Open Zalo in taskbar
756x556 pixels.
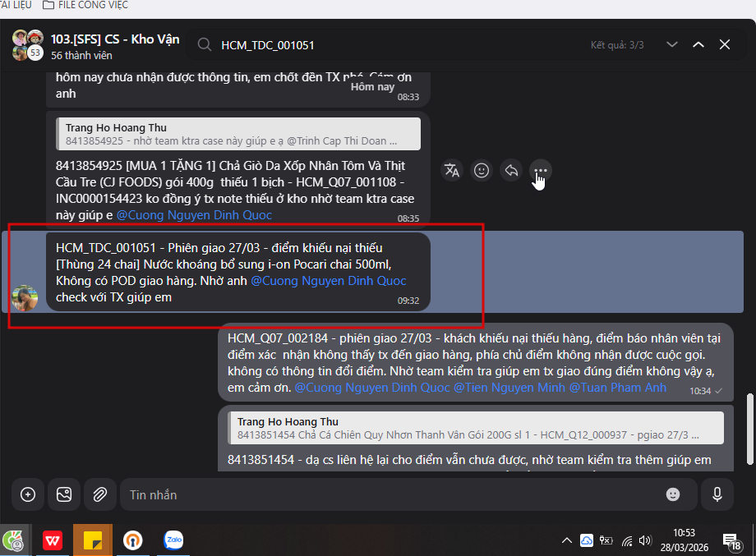click(173, 540)
